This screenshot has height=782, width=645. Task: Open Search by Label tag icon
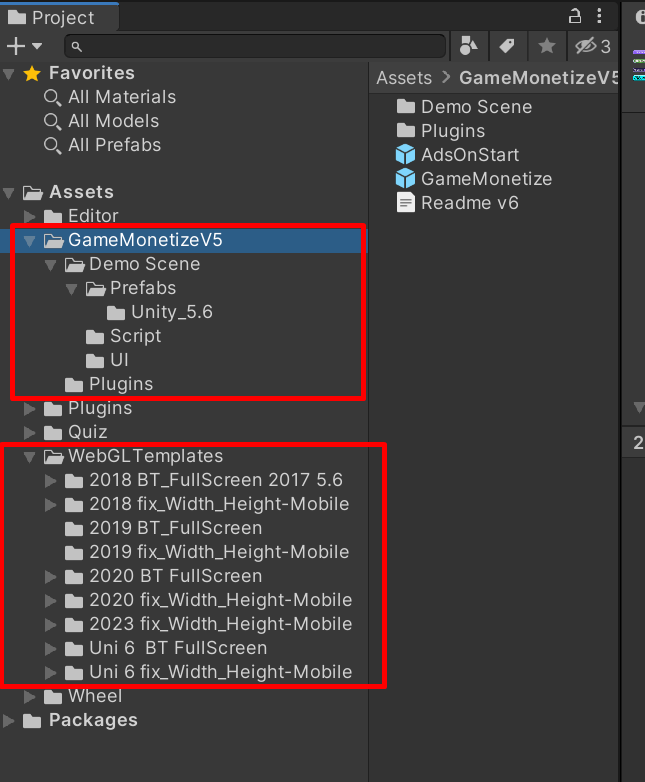(x=507, y=46)
